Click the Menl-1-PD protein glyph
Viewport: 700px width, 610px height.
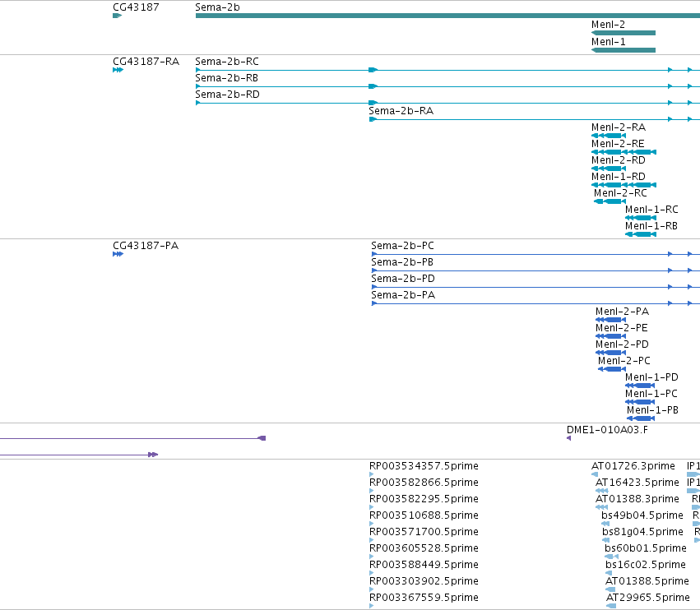(x=640, y=386)
